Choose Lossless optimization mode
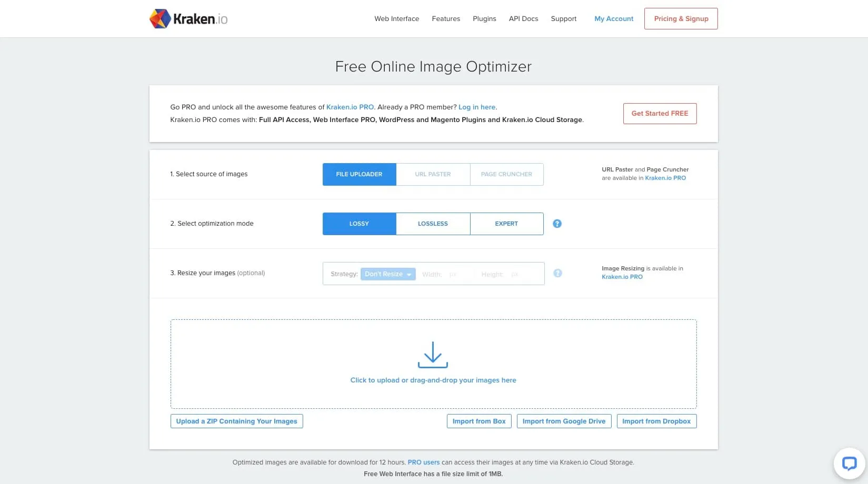 (x=433, y=224)
